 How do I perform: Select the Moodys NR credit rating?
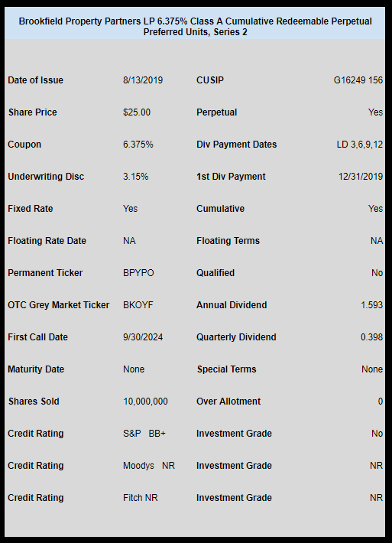[x=149, y=466]
